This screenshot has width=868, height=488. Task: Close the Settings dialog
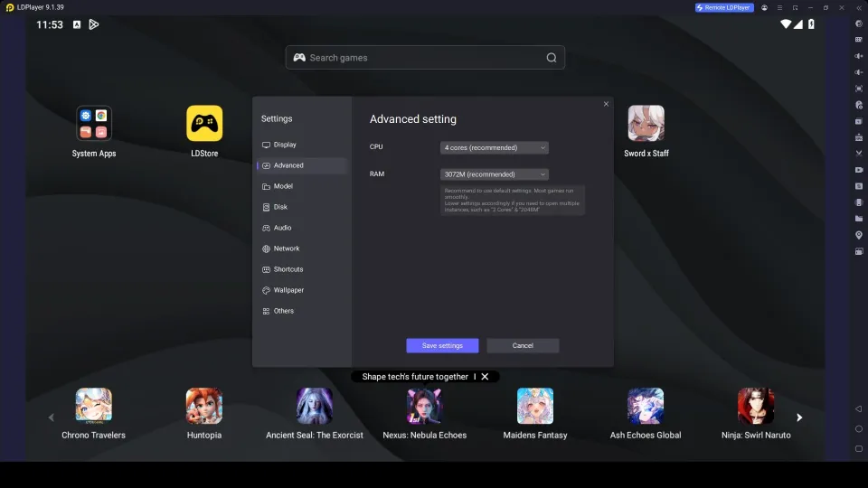click(x=606, y=104)
